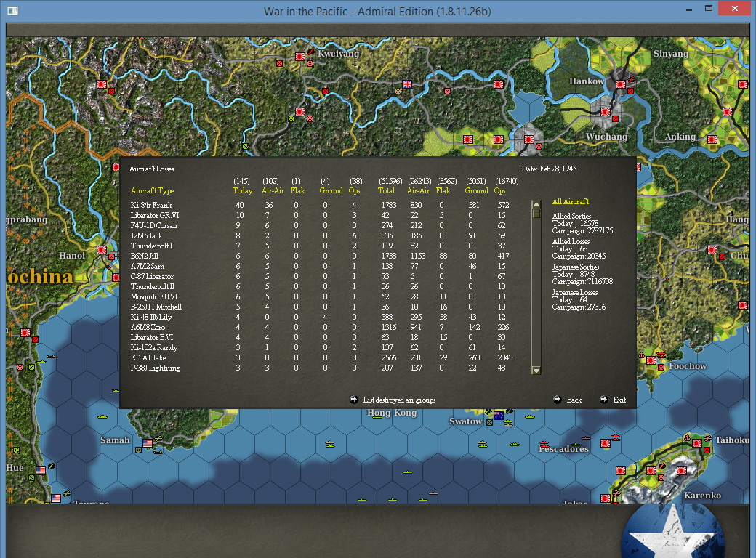The image size is (756, 558).
Task: Select the A7M2 Sam row
Action: pos(321,266)
